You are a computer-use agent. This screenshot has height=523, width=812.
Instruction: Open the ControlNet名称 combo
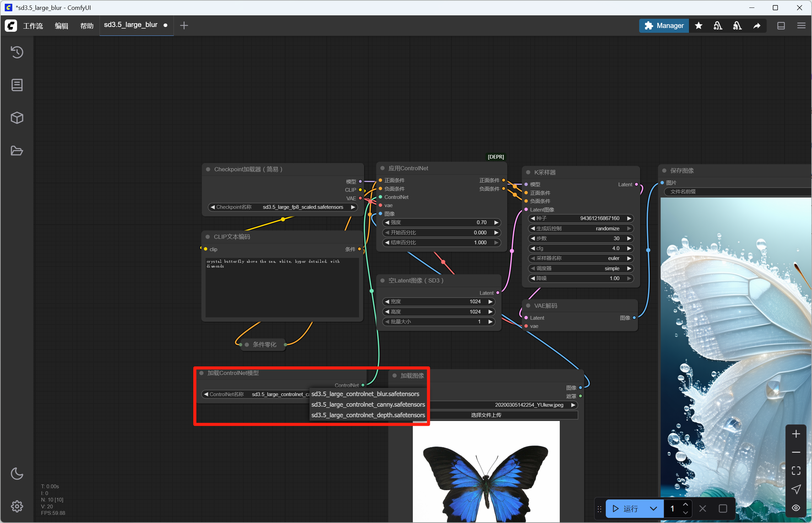point(256,394)
